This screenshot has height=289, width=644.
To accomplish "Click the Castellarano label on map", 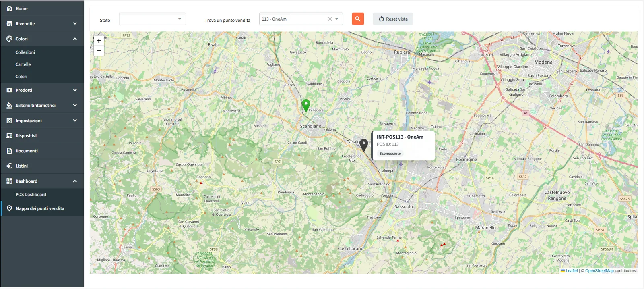I will pos(351,249).
